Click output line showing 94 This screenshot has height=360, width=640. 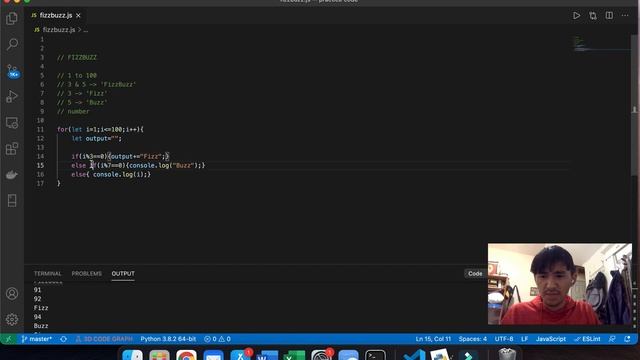pyautogui.click(x=38, y=317)
